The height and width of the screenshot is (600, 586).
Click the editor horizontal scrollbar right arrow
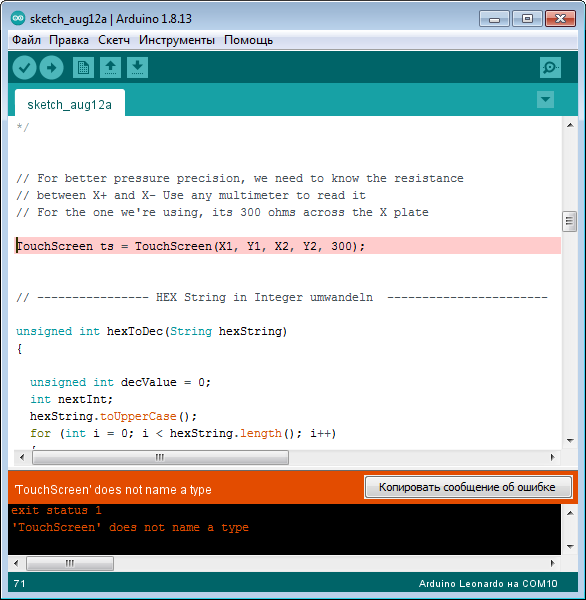(x=552, y=457)
